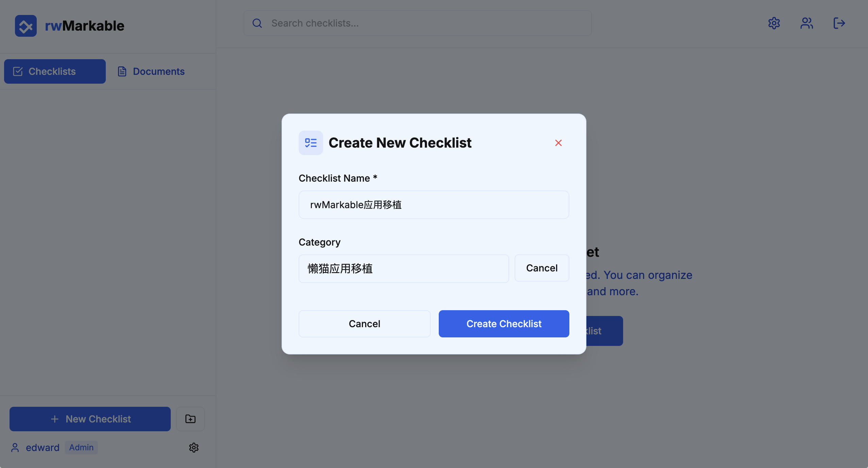Switch to the Documents tab
868x468 pixels.
click(151, 71)
